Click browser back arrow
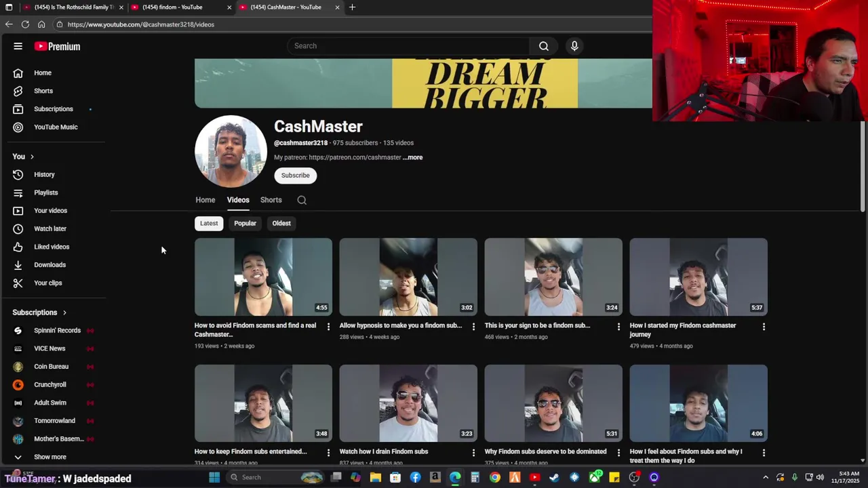Screen dimensions: 868x488 pyautogui.click(x=9, y=24)
